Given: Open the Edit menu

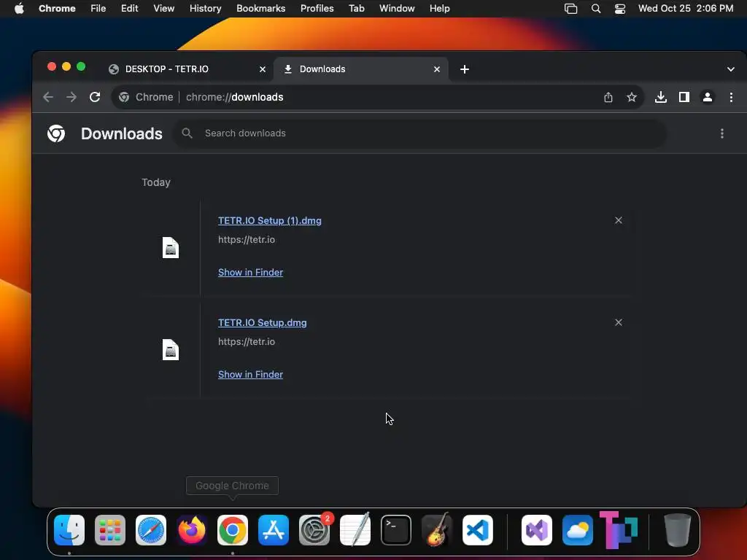Looking at the screenshot, I should click(x=130, y=9).
